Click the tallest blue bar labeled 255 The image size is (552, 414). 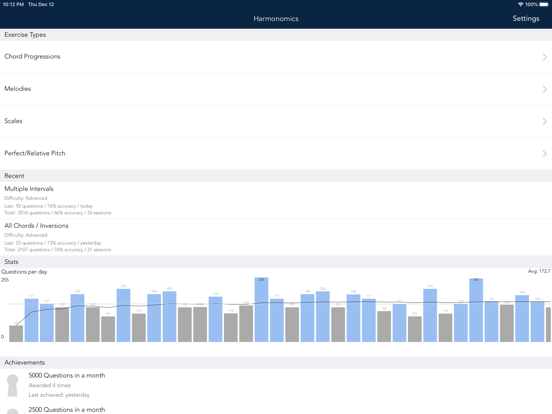261,309
